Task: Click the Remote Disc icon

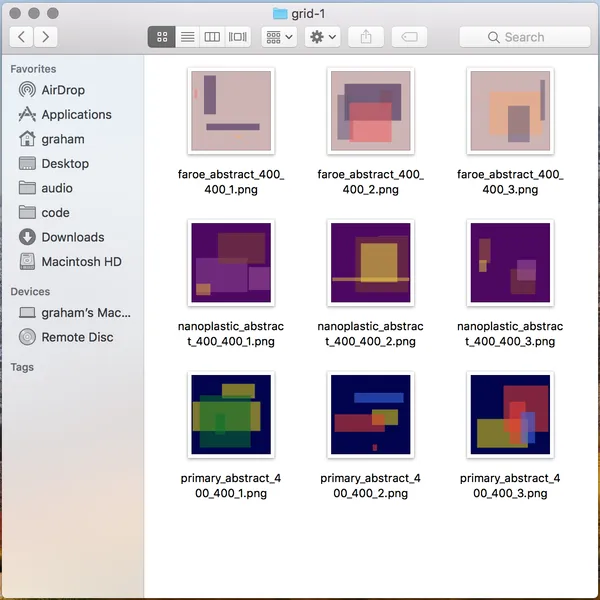Action: (27, 337)
